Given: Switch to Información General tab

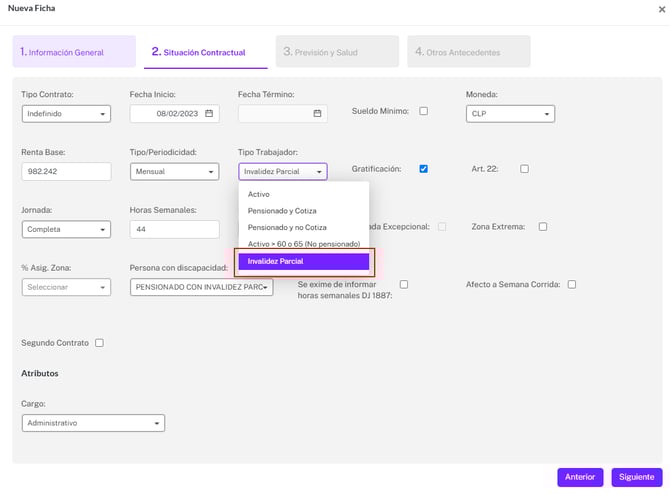Looking at the screenshot, I should click(x=76, y=52).
